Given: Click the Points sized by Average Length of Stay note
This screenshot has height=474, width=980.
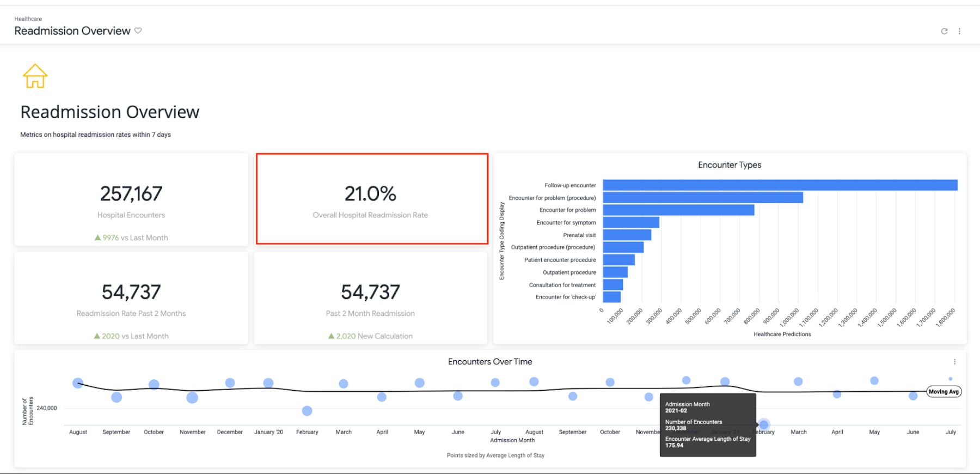Looking at the screenshot, I should pos(495,455).
